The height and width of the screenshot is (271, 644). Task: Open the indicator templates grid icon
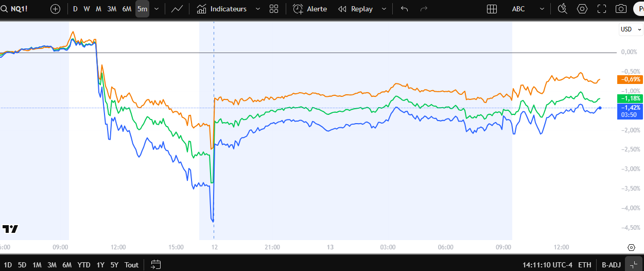click(x=274, y=9)
